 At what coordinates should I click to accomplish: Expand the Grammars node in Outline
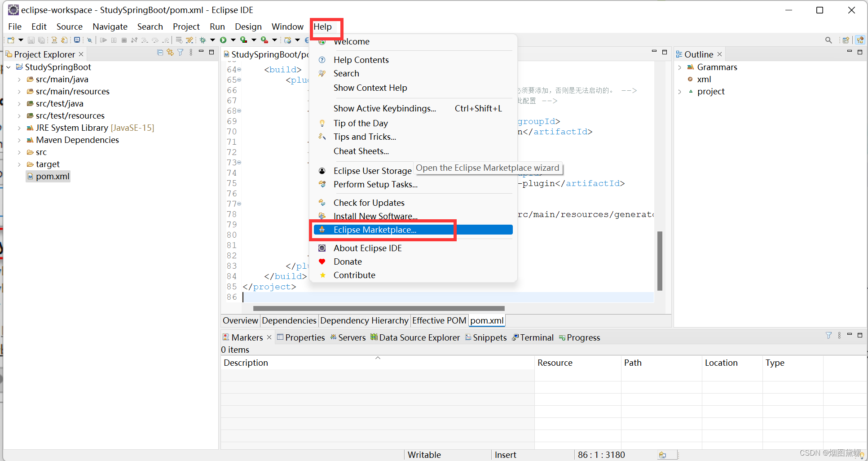(680, 67)
